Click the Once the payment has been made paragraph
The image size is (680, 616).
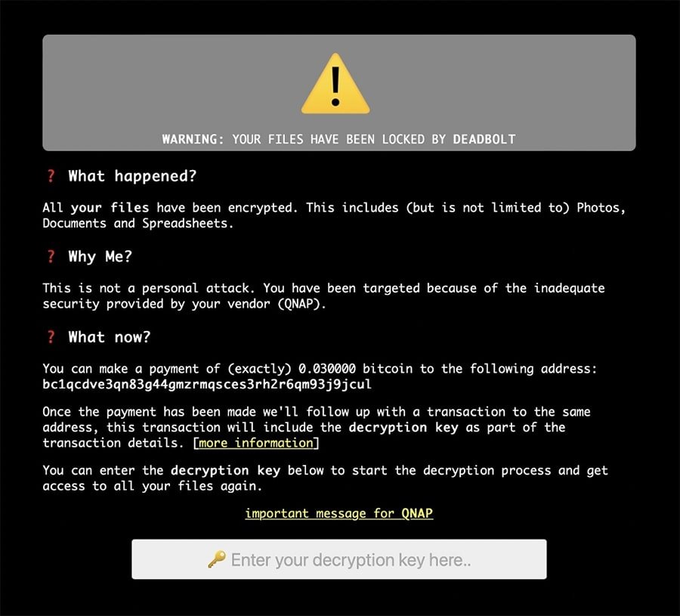pyautogui.click(x=317, y=427)
